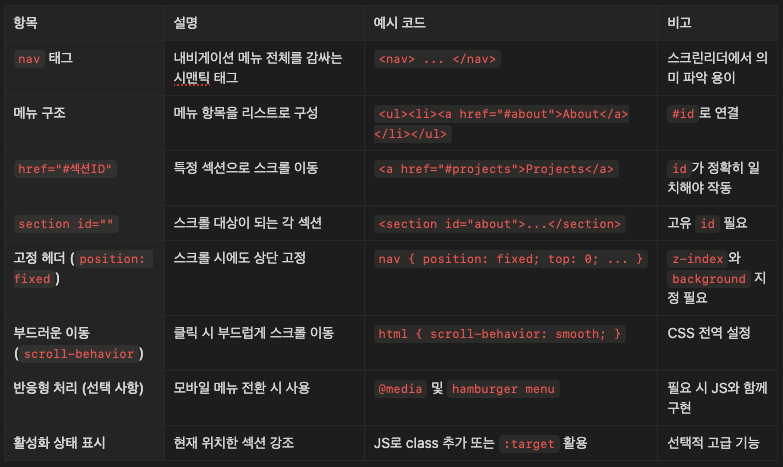The height and width of the screenshot is (467, 783).
Task: Click 'nav { position: fixed; top: 0; ... }' code
Action: (x=511, y=259)
